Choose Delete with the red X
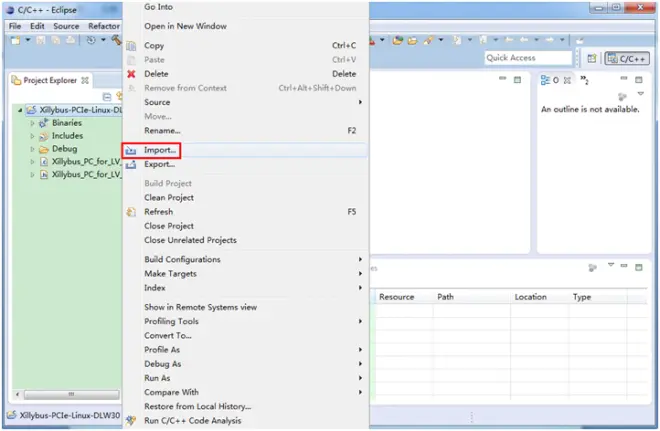Screen dimensions: 660x431 pos(246,74)
